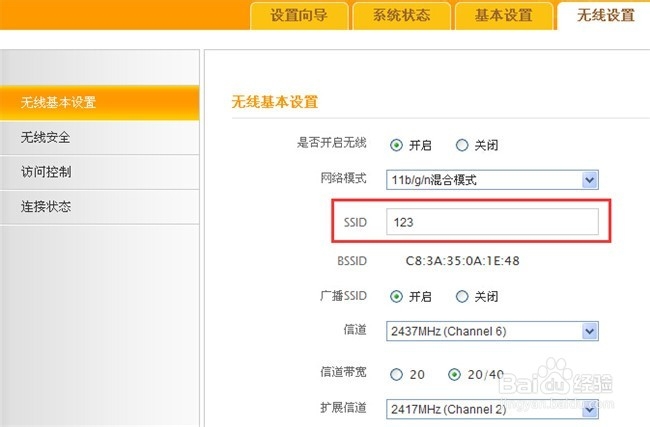Open 无线安全 in the sidebar
The image size is (650, 427).
click(x=99, y=138)
